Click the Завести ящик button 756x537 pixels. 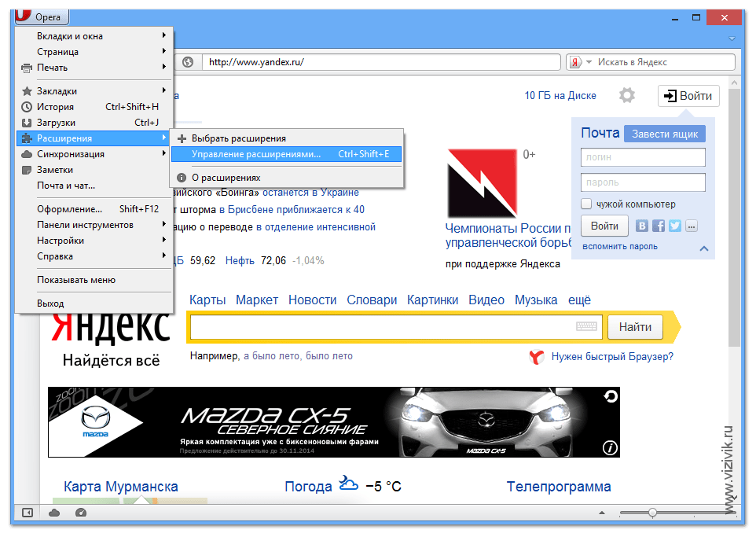pos(664,134)
